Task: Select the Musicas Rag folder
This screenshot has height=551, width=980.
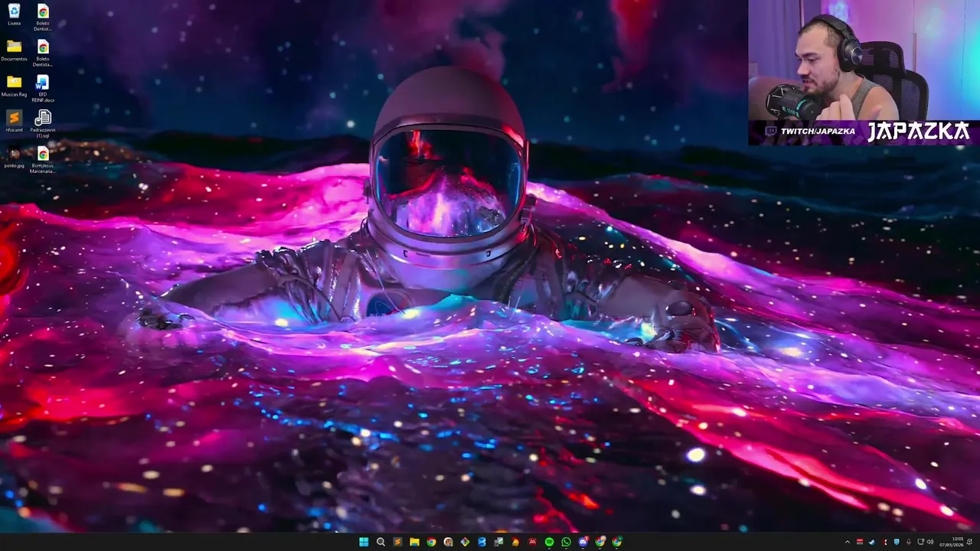Action: tap(14, 86)
